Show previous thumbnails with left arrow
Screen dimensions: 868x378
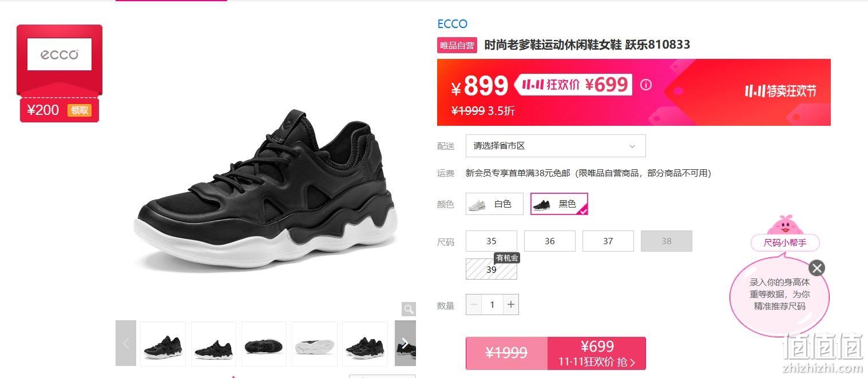[x=126, y=343]
